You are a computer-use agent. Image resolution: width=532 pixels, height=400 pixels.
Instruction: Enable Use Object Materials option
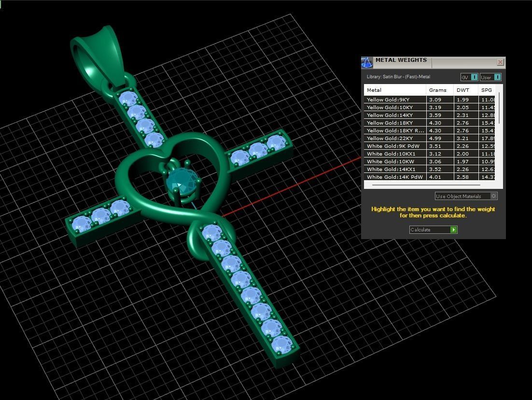[466, 196]
